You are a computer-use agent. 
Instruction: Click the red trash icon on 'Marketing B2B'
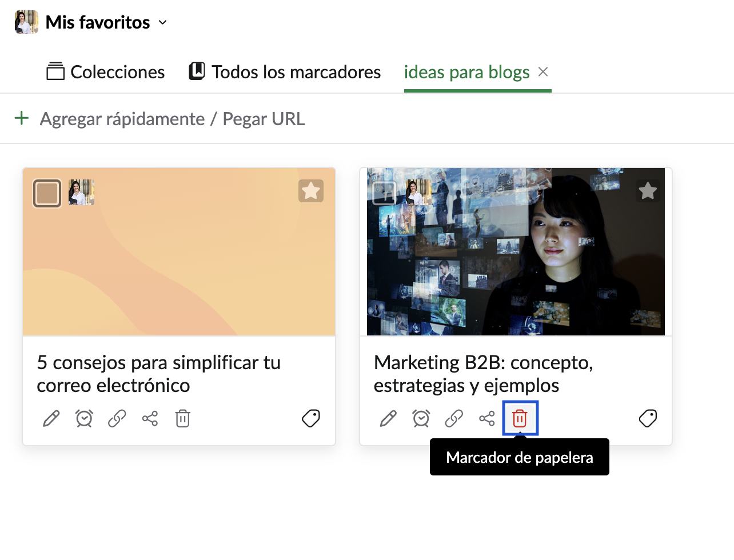coord(520,419)
